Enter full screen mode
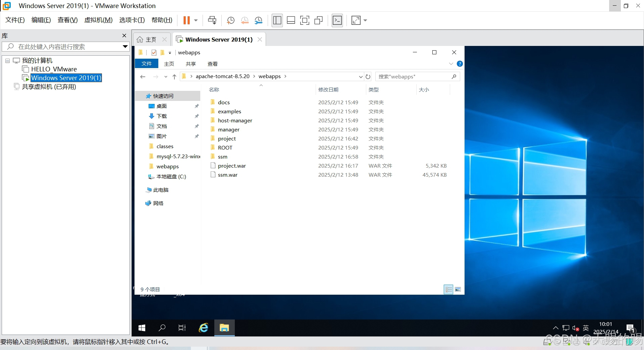Image resolution: width=644 pixels, height=350 pixels. 305,20
